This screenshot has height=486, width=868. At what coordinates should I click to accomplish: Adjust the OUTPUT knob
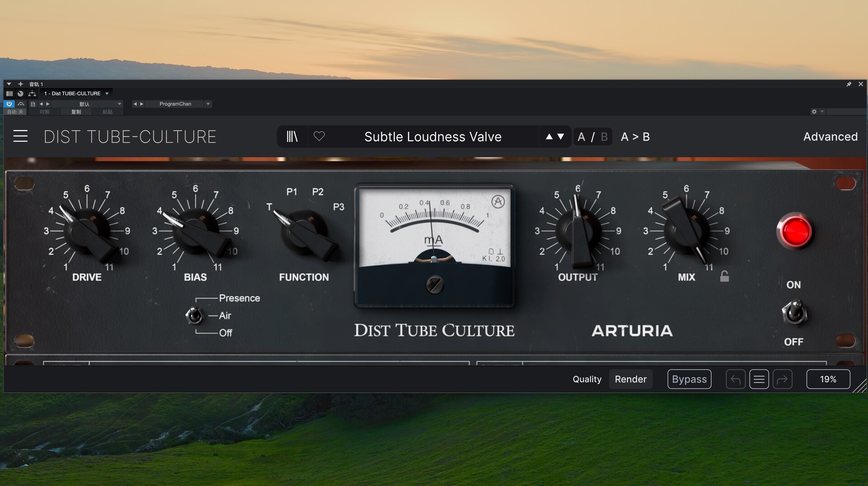(578, 231)
